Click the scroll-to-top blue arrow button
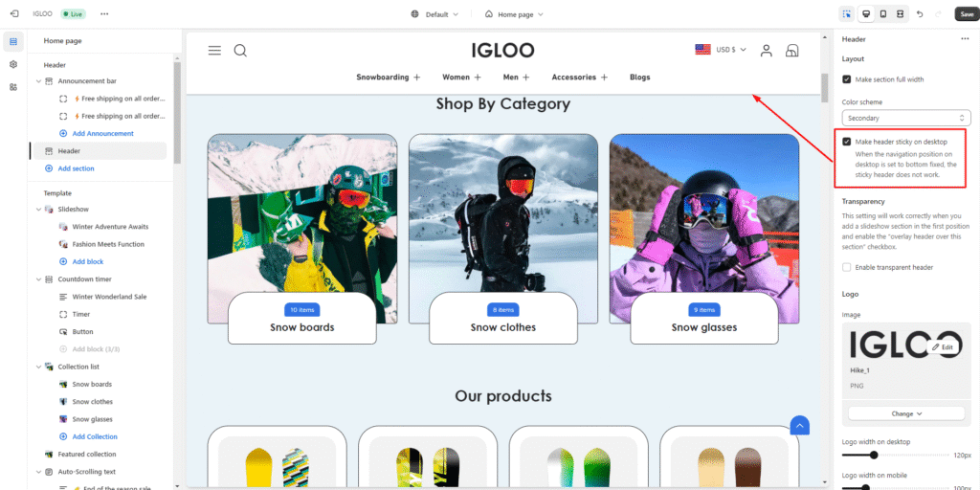The width and height of the screenshot is (980, 490). [799, 425]
